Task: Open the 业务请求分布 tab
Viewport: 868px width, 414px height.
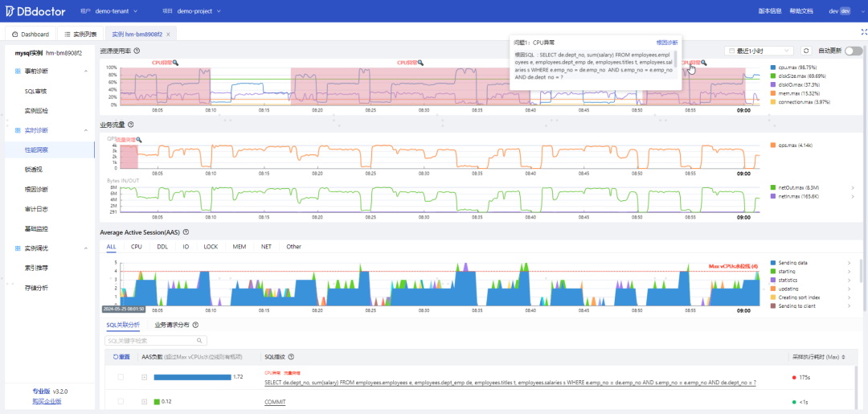Action: [x=172, y=325]
